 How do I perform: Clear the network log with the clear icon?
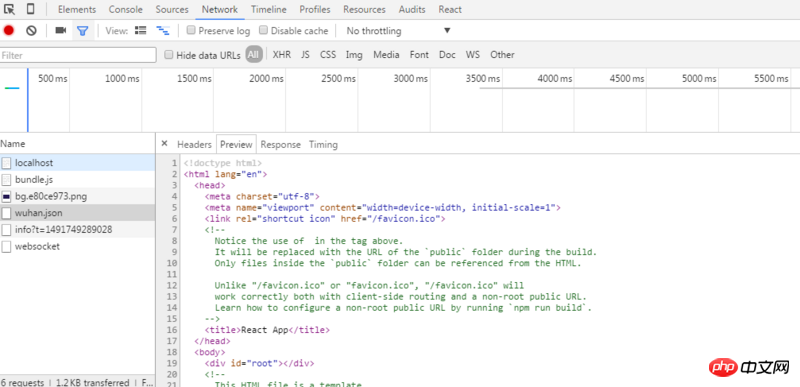31,31
